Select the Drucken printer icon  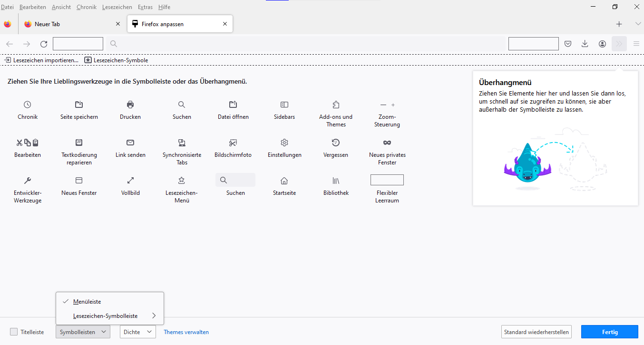pyautogui.click(x=130, y=105)
